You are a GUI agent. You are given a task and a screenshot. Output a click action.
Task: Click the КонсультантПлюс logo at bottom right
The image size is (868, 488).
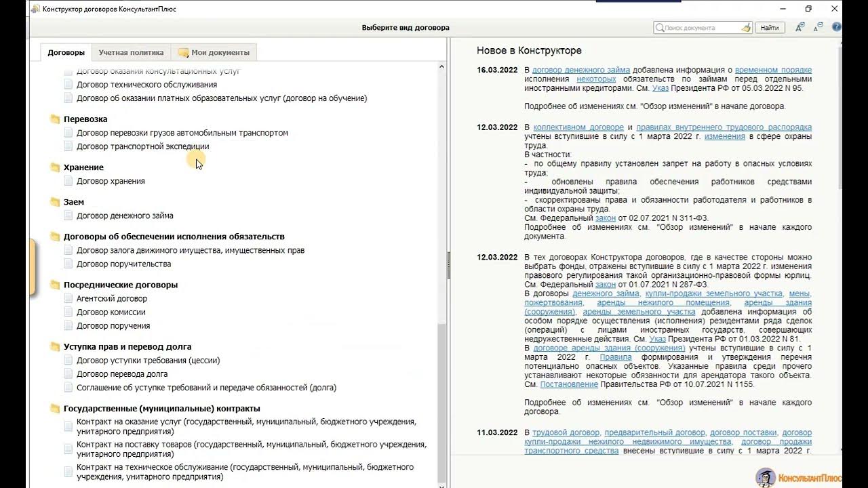798,476
